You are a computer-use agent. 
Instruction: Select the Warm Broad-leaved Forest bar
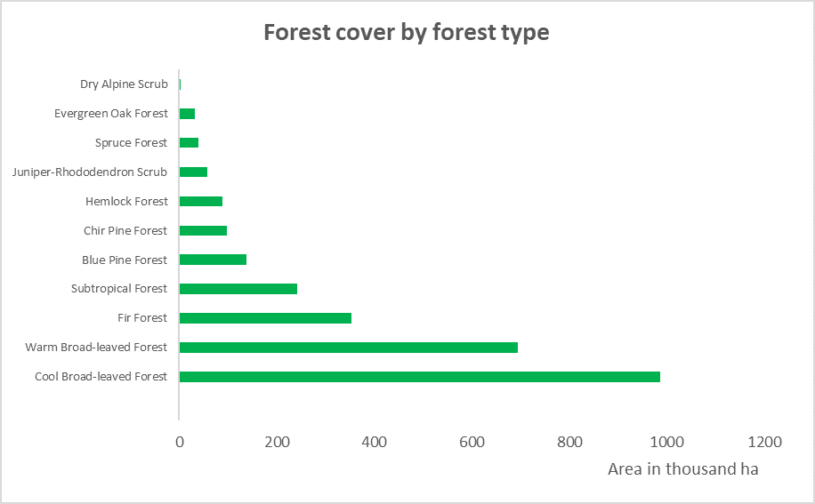click(348, 348)
